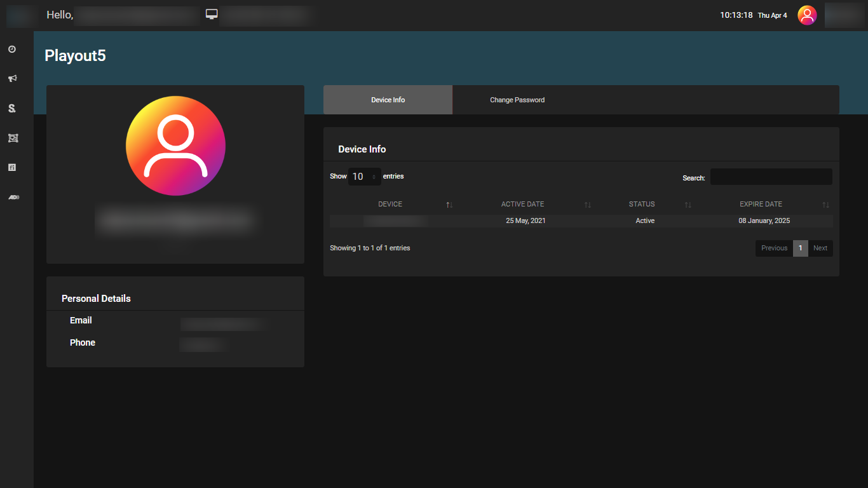Select the layout frame sidebar icon

(12, 138)
